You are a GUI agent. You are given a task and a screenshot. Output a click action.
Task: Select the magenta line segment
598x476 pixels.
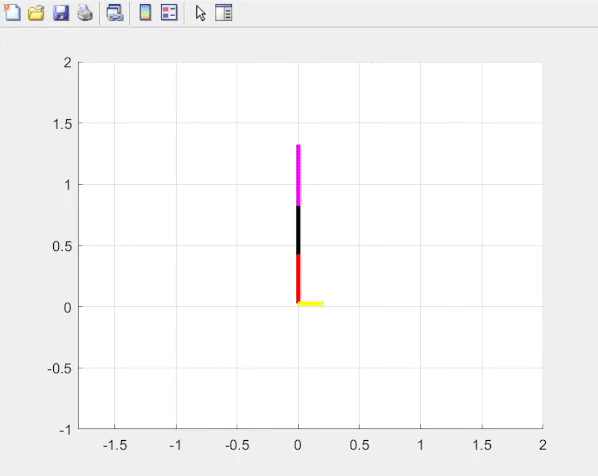tap(298, 175)
